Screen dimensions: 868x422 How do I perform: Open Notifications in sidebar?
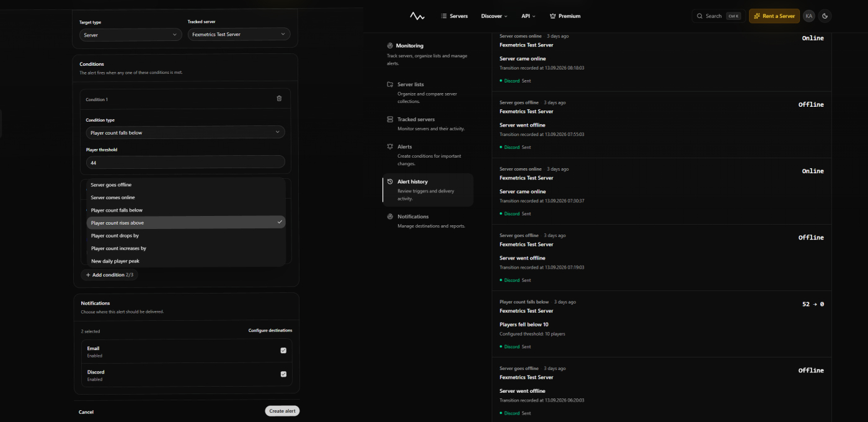point(428,221)
